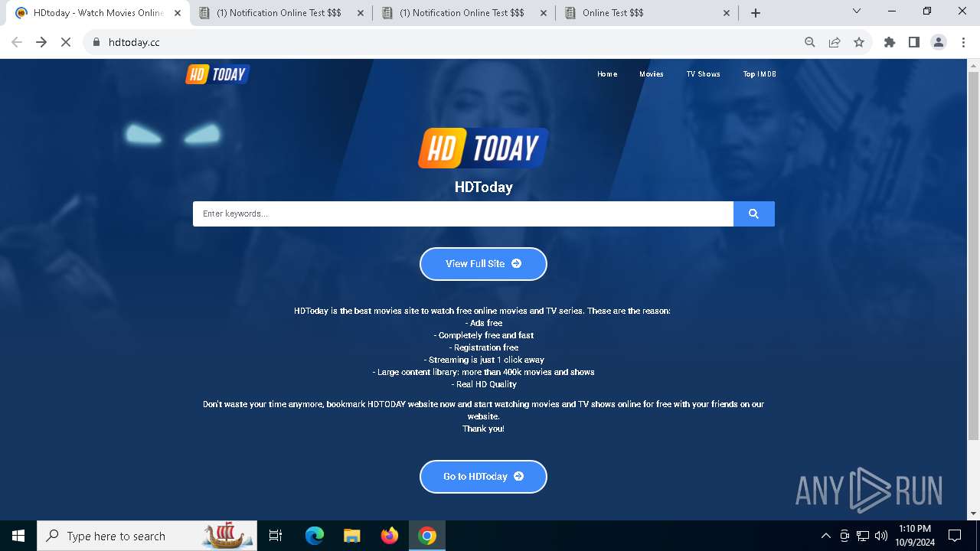Open a new tab with plus icon
Screen dimensions: 980x551
click(756, 13)
